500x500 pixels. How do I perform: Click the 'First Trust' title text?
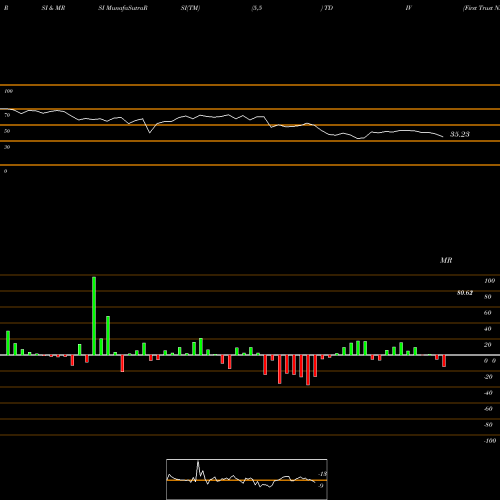coord(479,8)
